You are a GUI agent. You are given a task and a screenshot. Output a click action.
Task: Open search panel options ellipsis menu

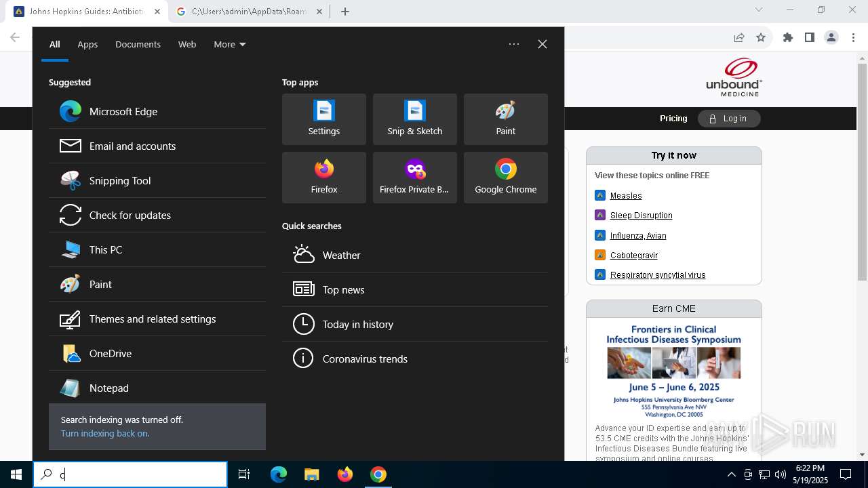514,44
